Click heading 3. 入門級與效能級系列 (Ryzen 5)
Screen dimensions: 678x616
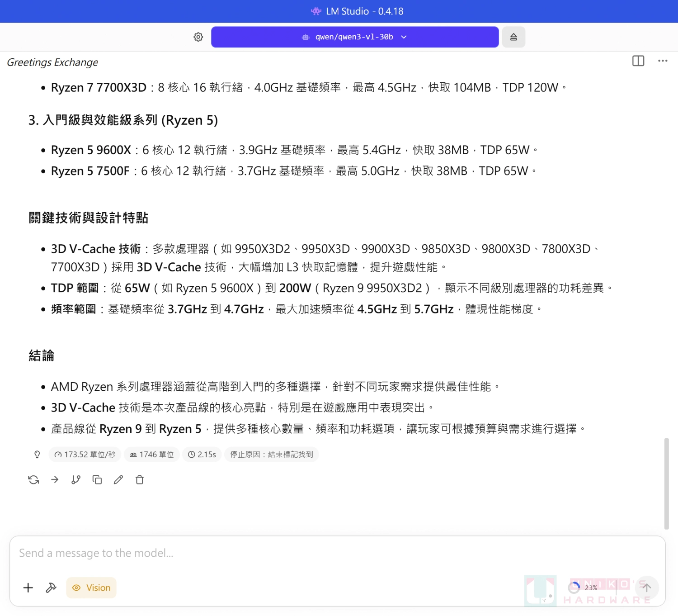[x=123, y=120]
